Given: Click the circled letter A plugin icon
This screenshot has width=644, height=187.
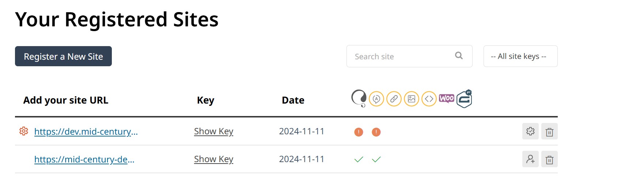Looking at the screenshot, I should (x=376, y=99).
